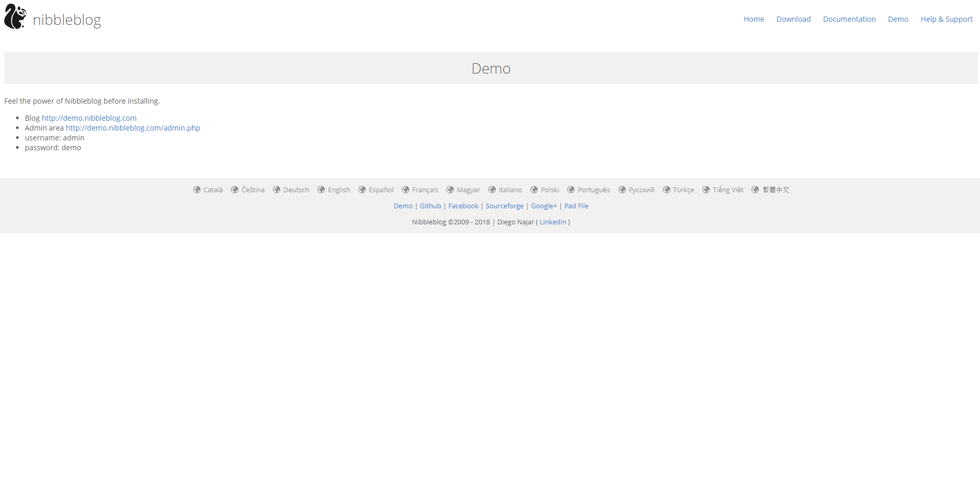Click the globe icon beside Čeština
This screenshot has width=980, height=486.
point(235,190)
